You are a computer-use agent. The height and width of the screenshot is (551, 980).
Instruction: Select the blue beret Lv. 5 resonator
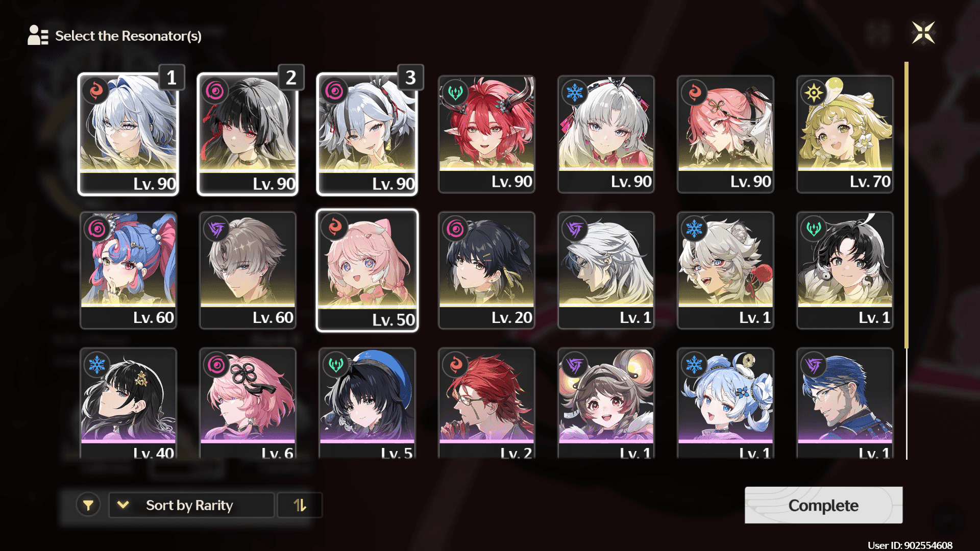click(x=367, y=403)
